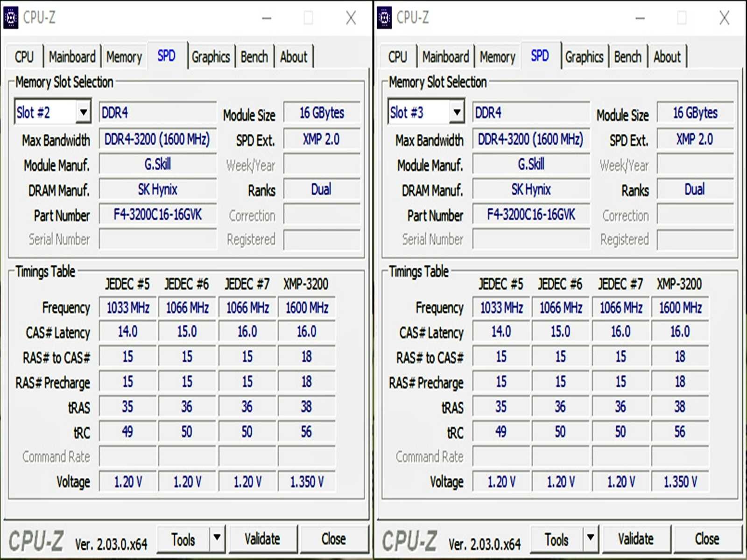
Task: Switch to the CPU tab in left window
Action: click(24, 57)
